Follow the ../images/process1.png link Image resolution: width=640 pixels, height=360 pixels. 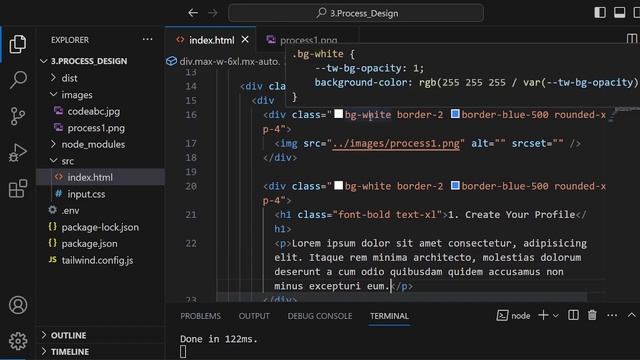pyautogui.click(x=396, y=144)
